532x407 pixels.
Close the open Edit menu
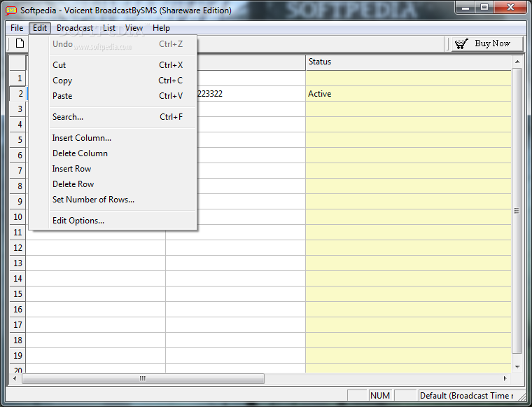40,28
